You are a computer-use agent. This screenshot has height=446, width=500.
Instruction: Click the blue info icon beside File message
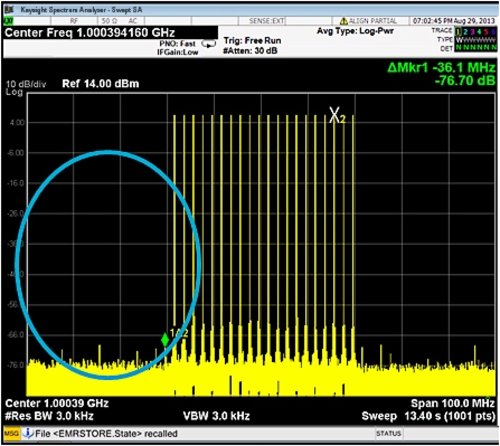pyautogui.click(x=28, y=433)
